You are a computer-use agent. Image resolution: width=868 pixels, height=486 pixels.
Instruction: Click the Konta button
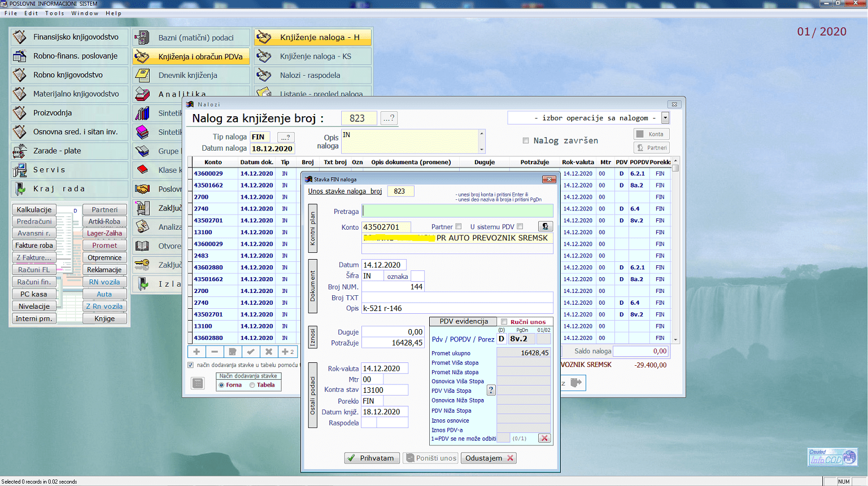coord(651,134)
